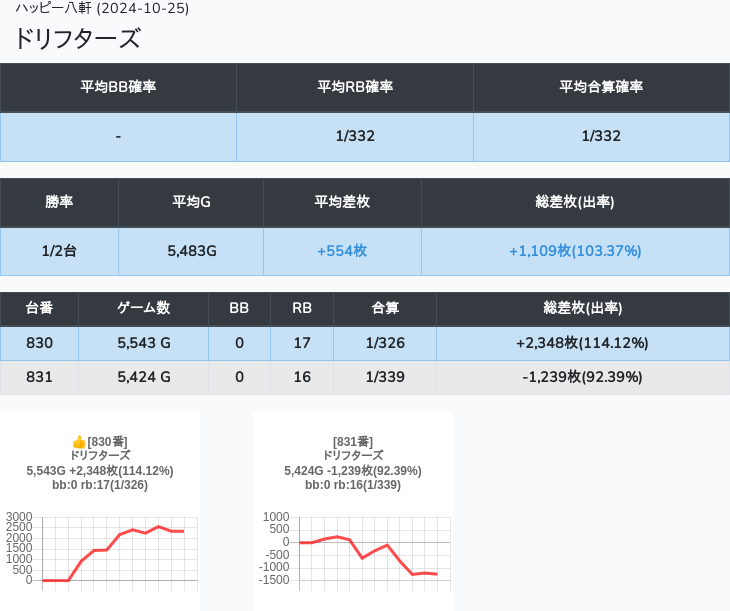Click the 合算 column header
This screenshot has width=730, height=611.
coord(385,309)
